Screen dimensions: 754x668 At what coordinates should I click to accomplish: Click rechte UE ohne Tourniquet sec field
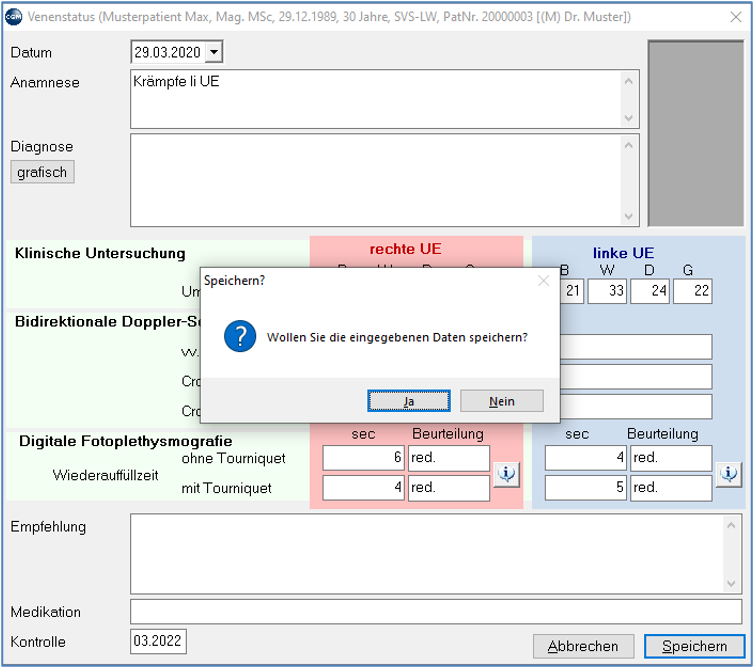[363, 458]
